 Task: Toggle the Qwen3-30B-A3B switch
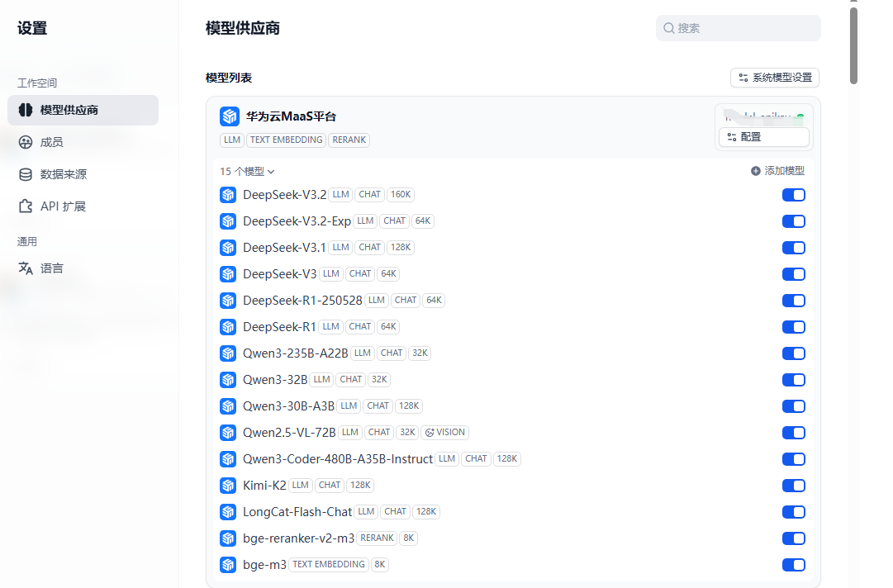pyautogui.click(x=793, y=405)
